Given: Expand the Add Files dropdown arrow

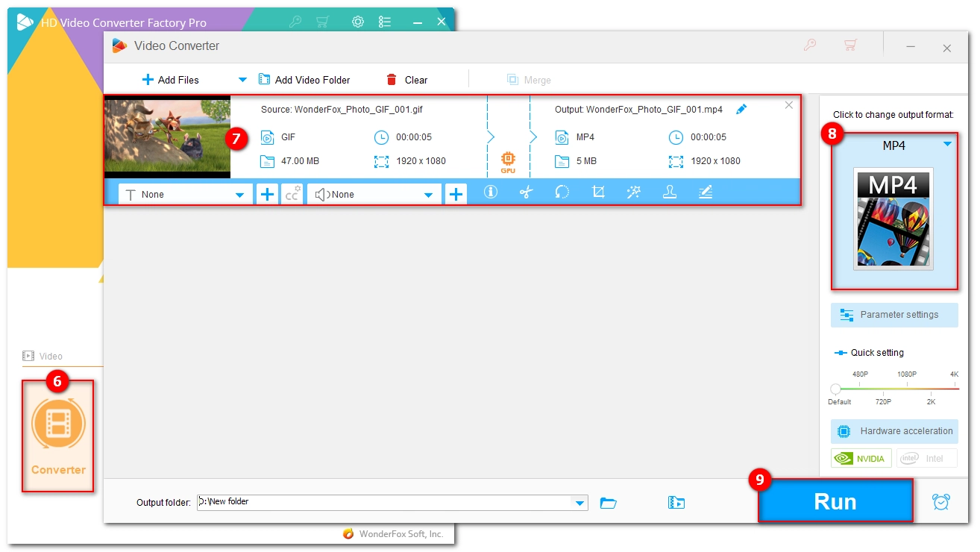Looking at the screenshot, I should [242, 79].
